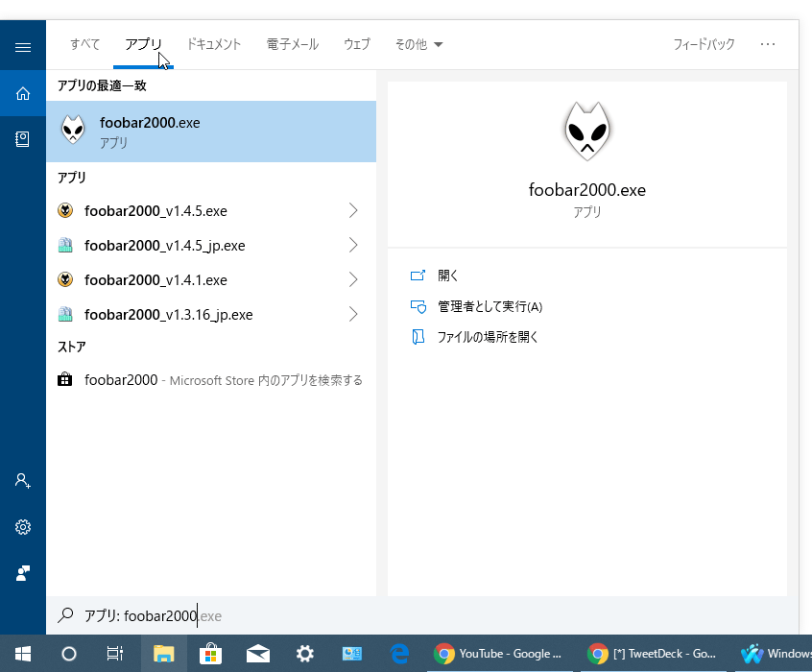Image resolution: width=812 pixels, height=672 pixels.
Task: Click the foobar2000_v1.4.5.exe installer icon
Action: (65, 210)
